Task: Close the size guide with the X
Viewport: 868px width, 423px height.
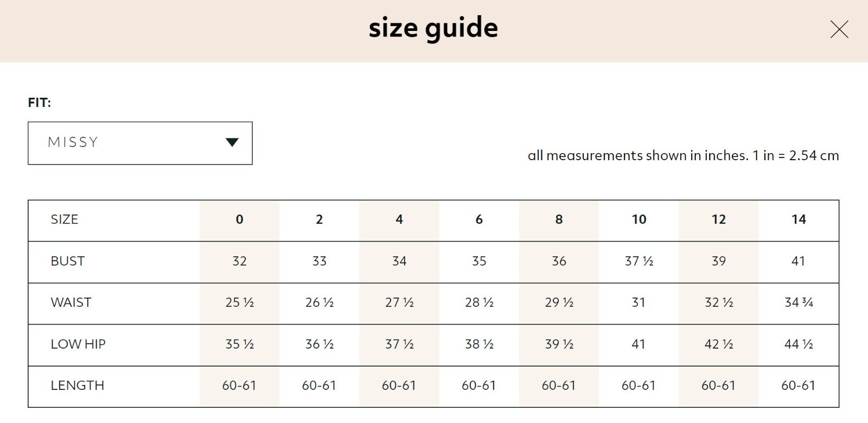Action: (839, 29)
